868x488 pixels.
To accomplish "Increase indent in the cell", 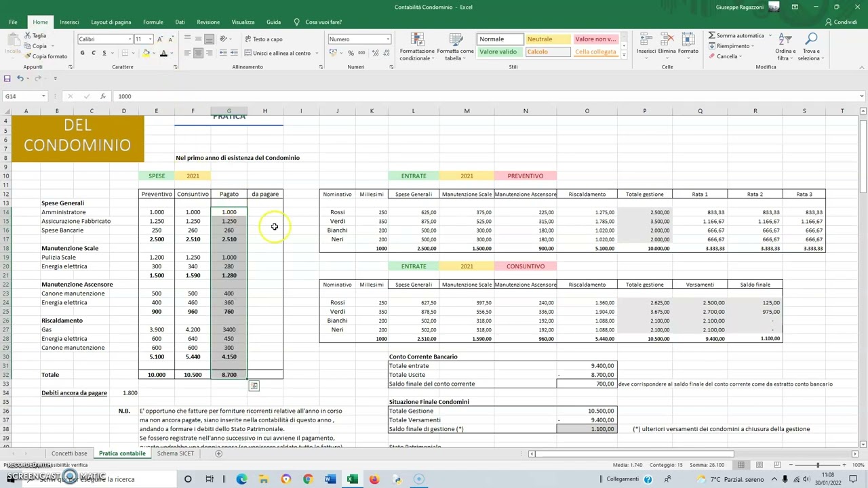I will (235, 53).
